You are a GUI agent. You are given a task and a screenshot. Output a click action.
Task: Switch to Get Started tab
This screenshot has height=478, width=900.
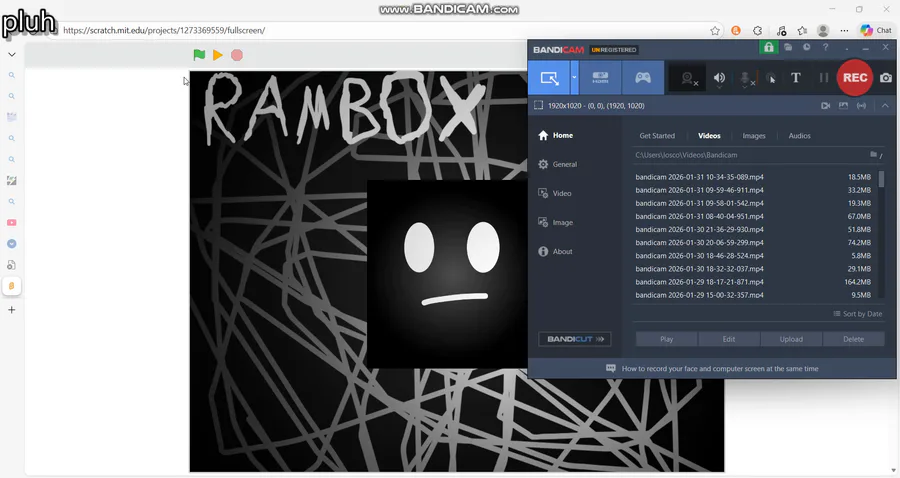(657, 136)
